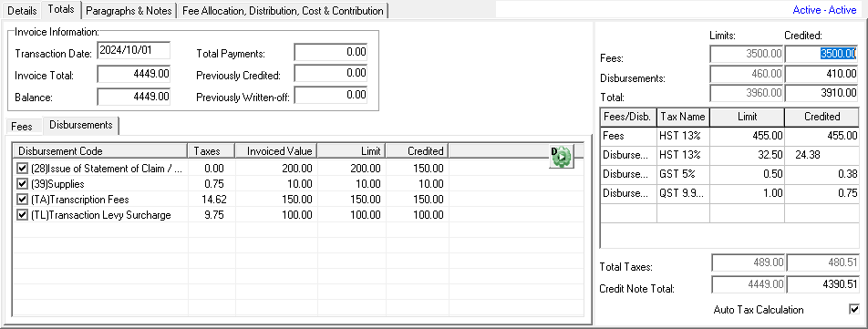Click the Invoice Total field

tap(133, 74)
